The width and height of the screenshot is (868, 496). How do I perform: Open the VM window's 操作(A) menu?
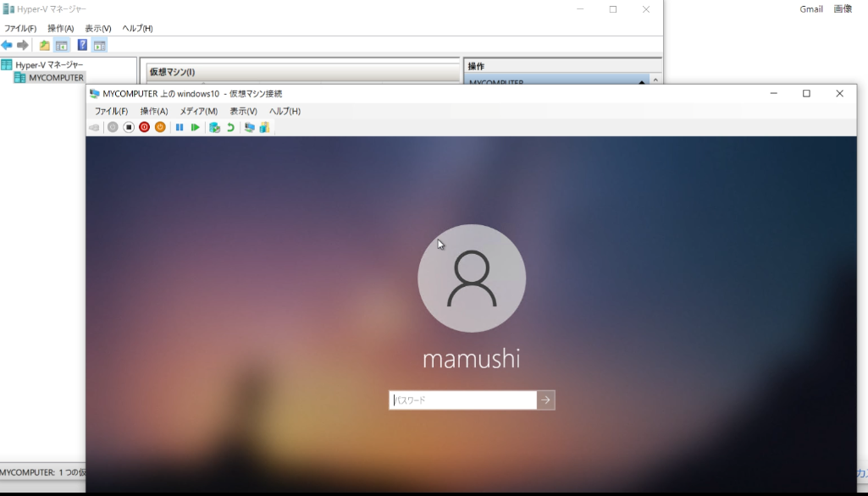(x=154, y=111)
